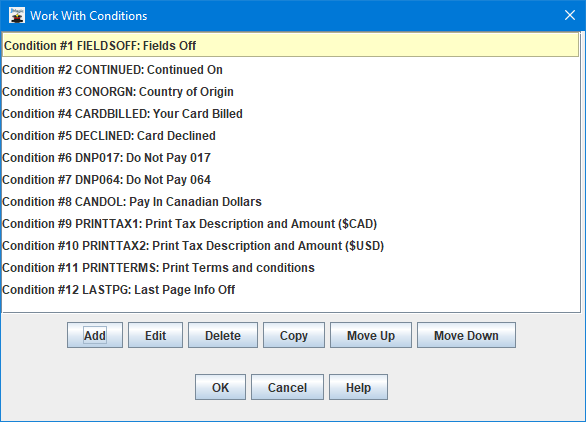
Task: Choose Condition #9 PRINTTAX1 ($CAD)
Action: point(290,224)
